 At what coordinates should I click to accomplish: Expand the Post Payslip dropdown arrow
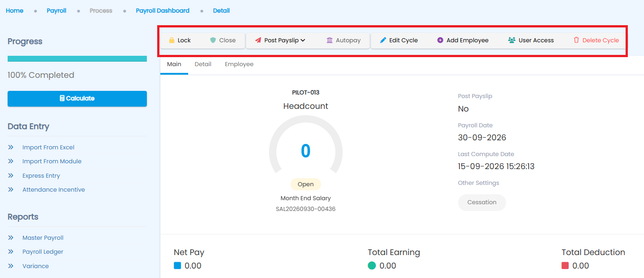tap(303, 40)
